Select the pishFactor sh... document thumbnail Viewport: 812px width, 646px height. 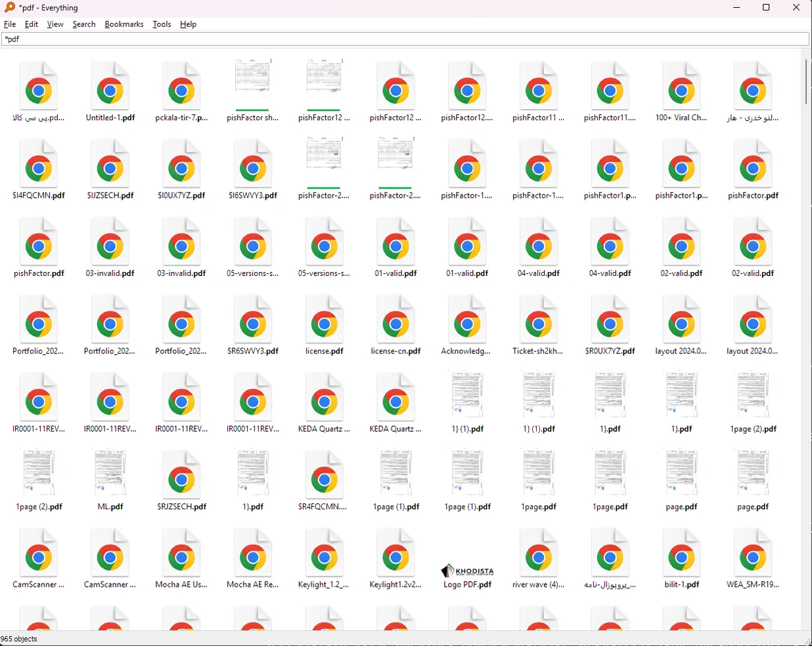(x=253, y=85)
